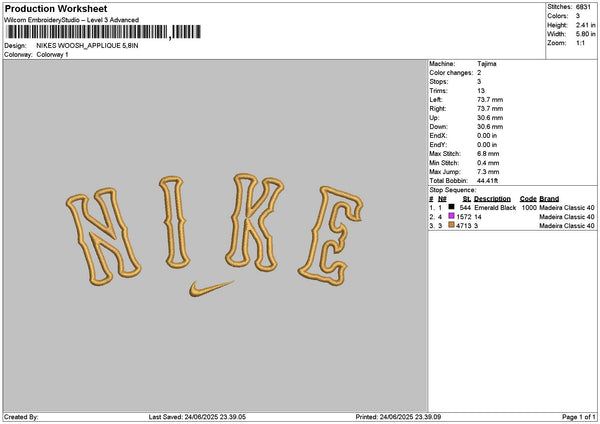
Task: Click the code 1000 in row 1
Action: point(529,208)
